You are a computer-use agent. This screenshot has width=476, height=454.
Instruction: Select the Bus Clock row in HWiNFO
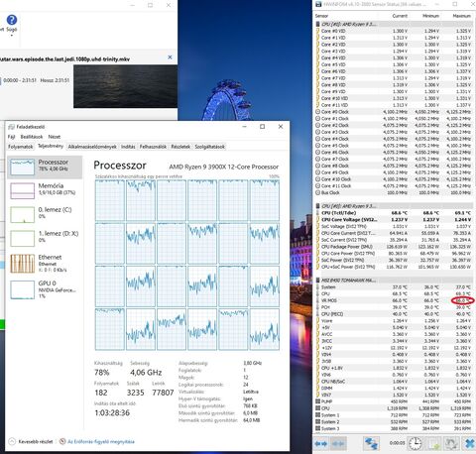point(393,192)
